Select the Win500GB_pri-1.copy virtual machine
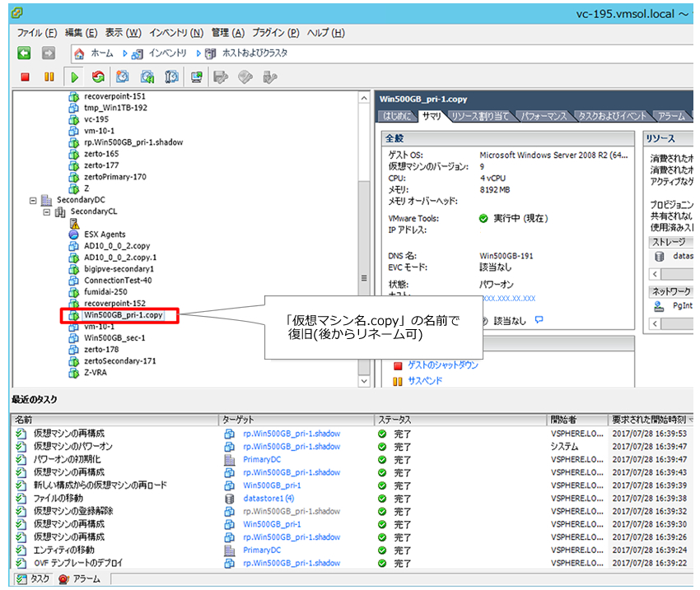Screen dimensions: 700x590 click(x=124, y=315)
